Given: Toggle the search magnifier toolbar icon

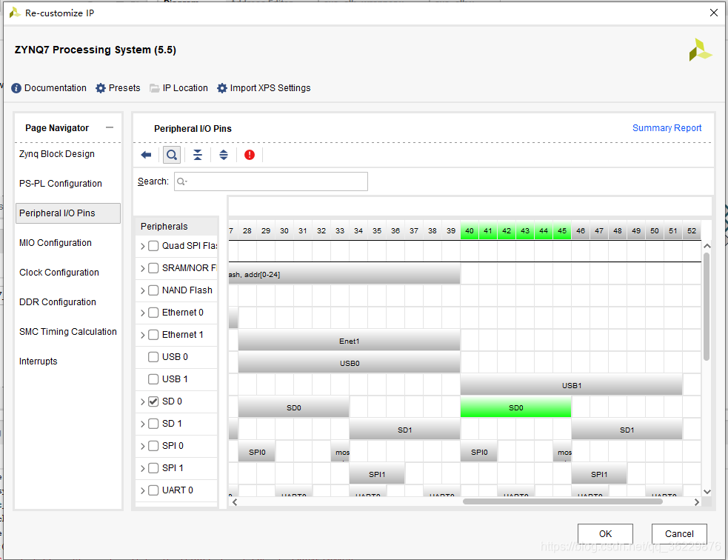Looking at the screenshot, I should [x=172, y=155].
